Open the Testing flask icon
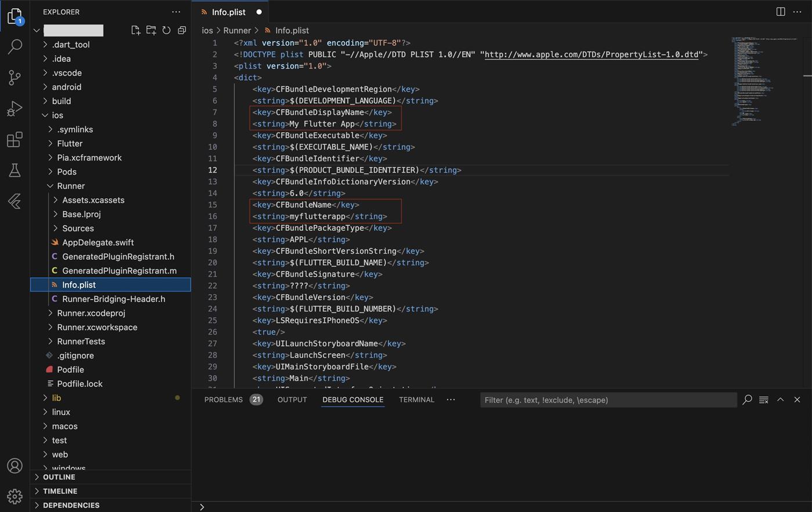This screenshot has height=512, width=812. pos(15,170)
